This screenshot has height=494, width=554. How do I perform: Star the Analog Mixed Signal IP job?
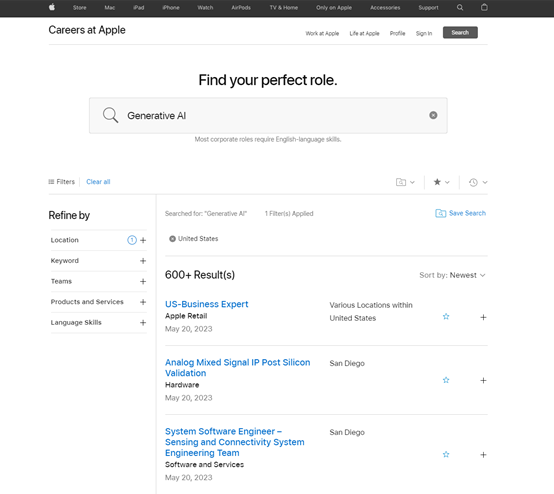pyautogui.click(x=446, y=380)
